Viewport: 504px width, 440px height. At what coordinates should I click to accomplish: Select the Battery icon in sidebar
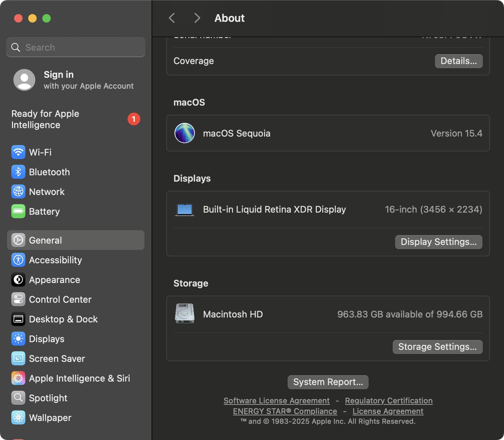(18, 211)
